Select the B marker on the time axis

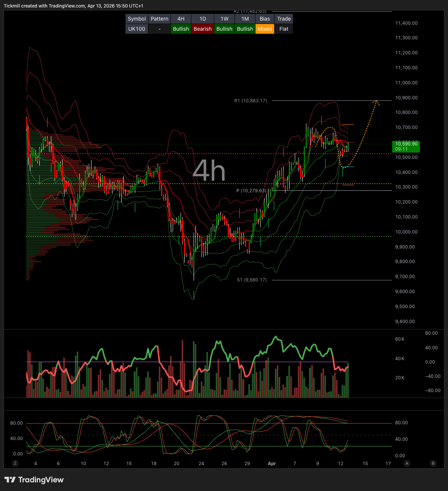point(433,464)
